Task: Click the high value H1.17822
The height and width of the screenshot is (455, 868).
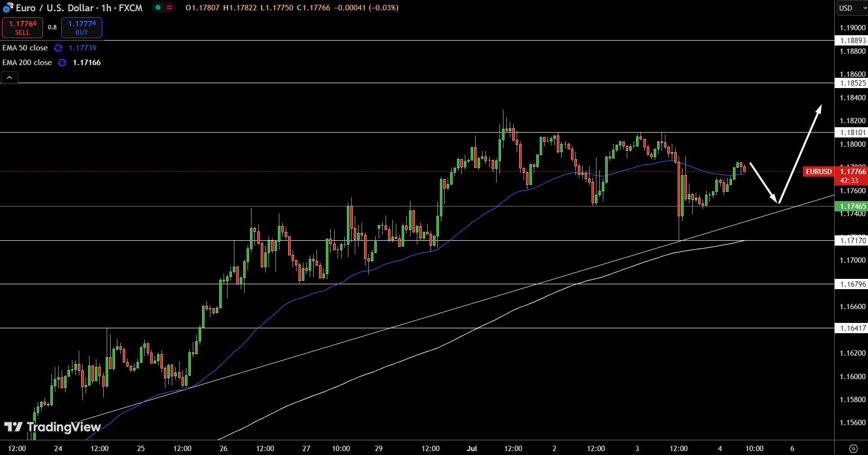Action: 240,8
